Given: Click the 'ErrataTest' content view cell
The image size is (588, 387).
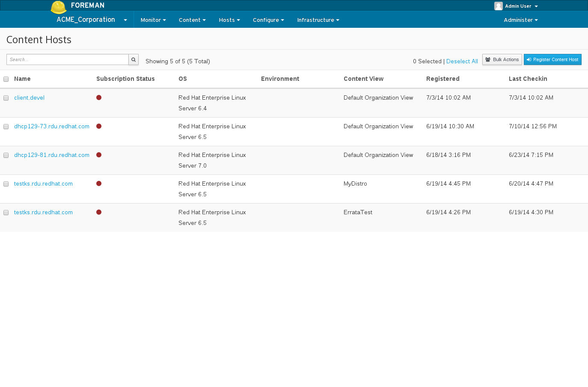Looking at the screenshot, I should (x=358, y=212).
